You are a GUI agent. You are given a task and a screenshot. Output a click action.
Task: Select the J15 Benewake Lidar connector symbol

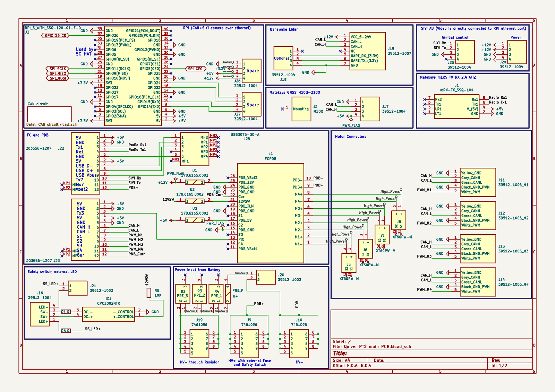point(368,51)
